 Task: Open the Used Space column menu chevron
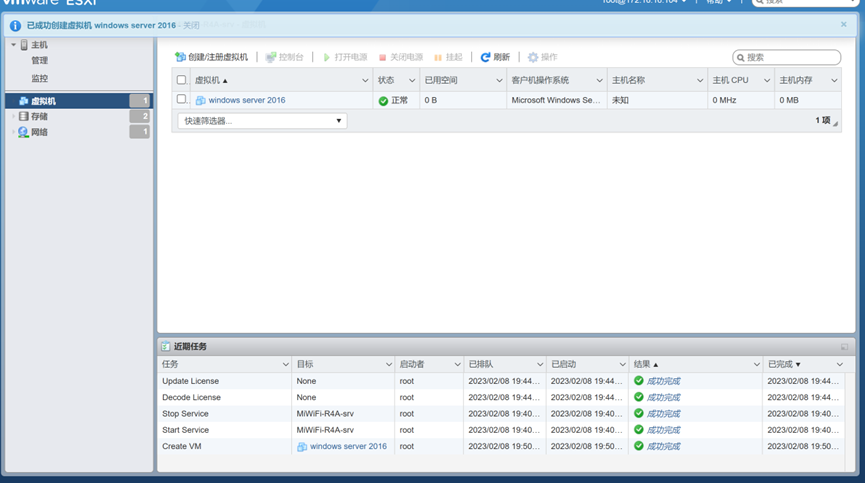pos(499,80)
